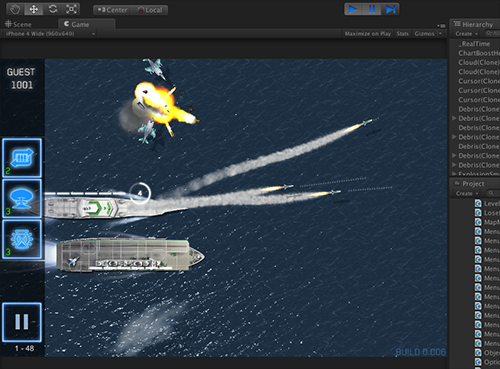Select the Obje asset in Project
Screen dimensions: 500x369
pyautogui.click(x=491, y=353)
